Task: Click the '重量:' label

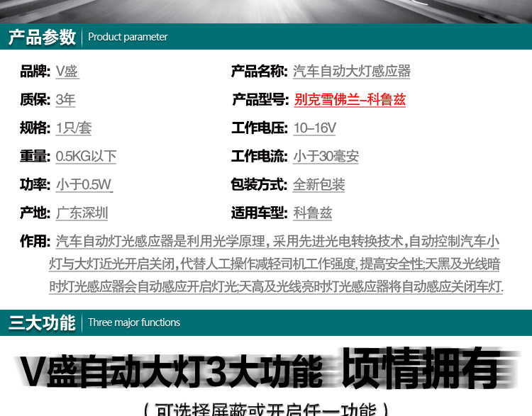Action: tap(35, 157)
